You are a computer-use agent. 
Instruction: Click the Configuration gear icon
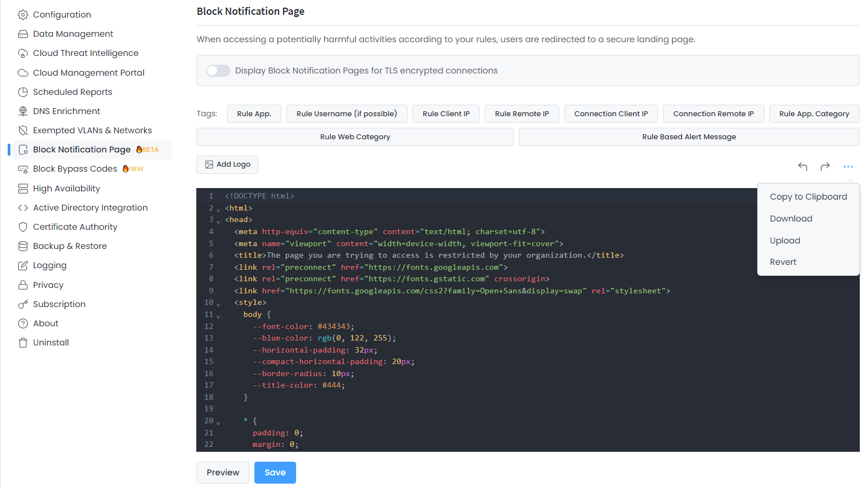(23, 15)
